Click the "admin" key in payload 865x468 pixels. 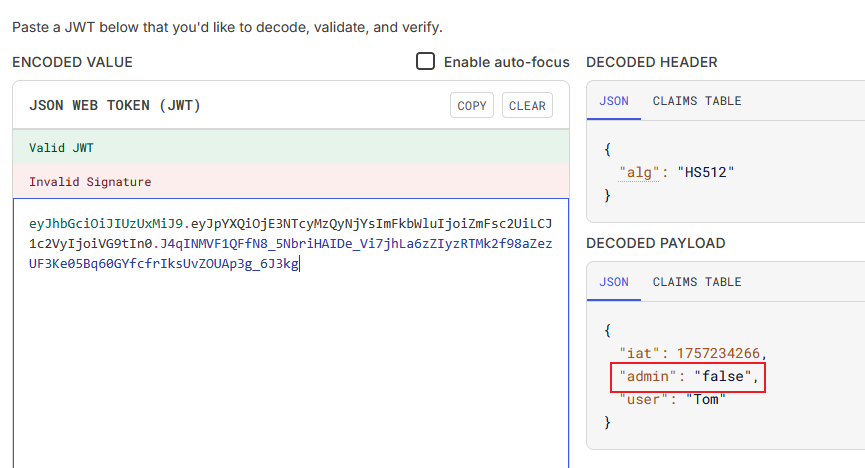coord(648,376)
